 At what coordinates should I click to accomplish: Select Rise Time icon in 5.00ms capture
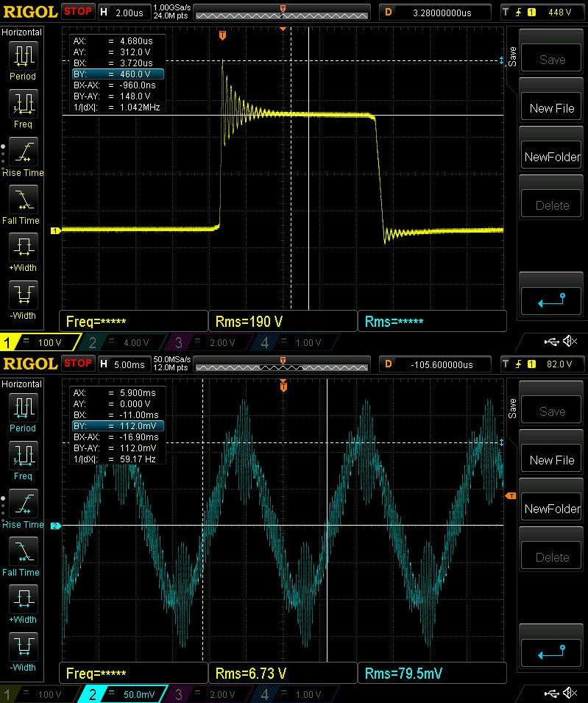tap(24, 504)
